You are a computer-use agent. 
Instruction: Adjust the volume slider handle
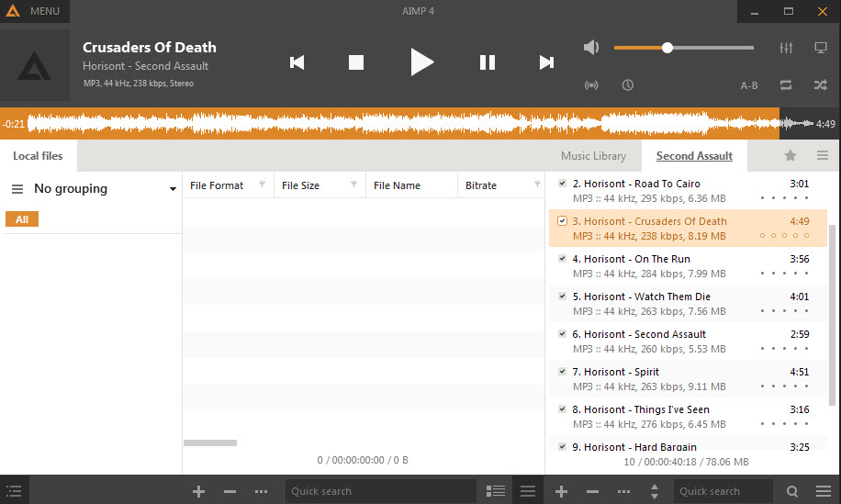click(x=667, y=48)
